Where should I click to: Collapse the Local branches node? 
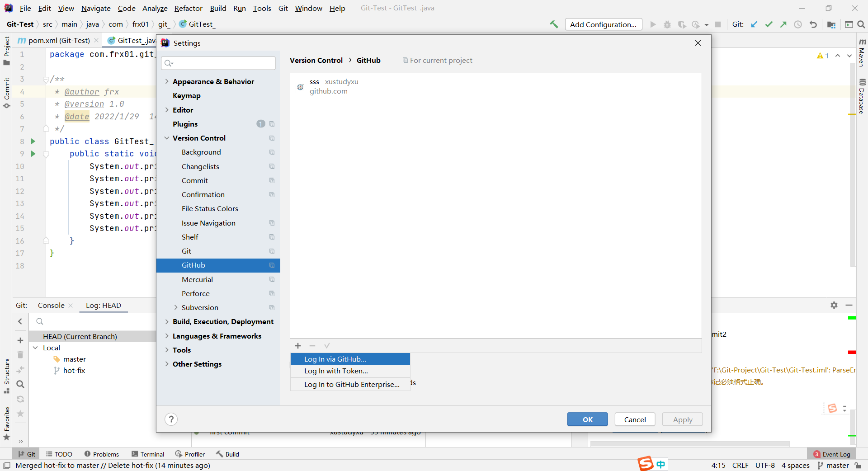(x=35, y=348)
